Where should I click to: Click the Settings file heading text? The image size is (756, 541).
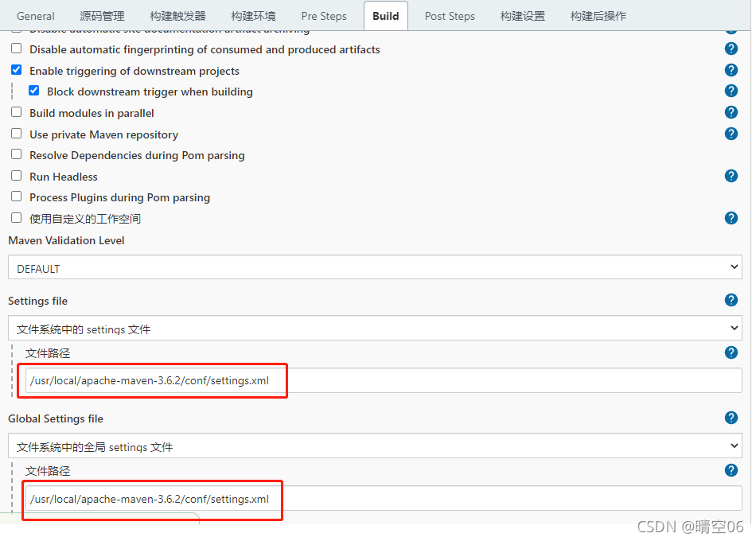pyautogui.click(x=37, y=301)
